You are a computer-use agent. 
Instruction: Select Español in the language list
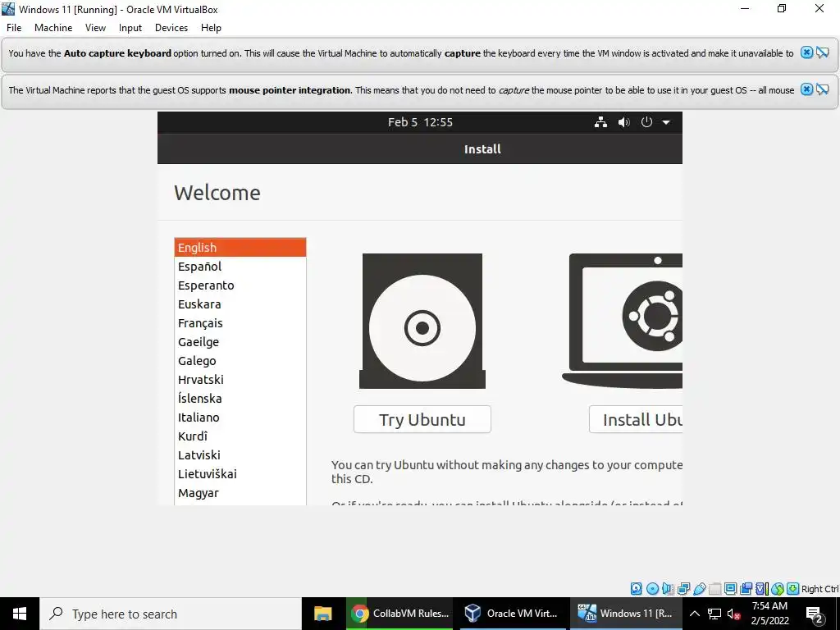pos(240,267)
